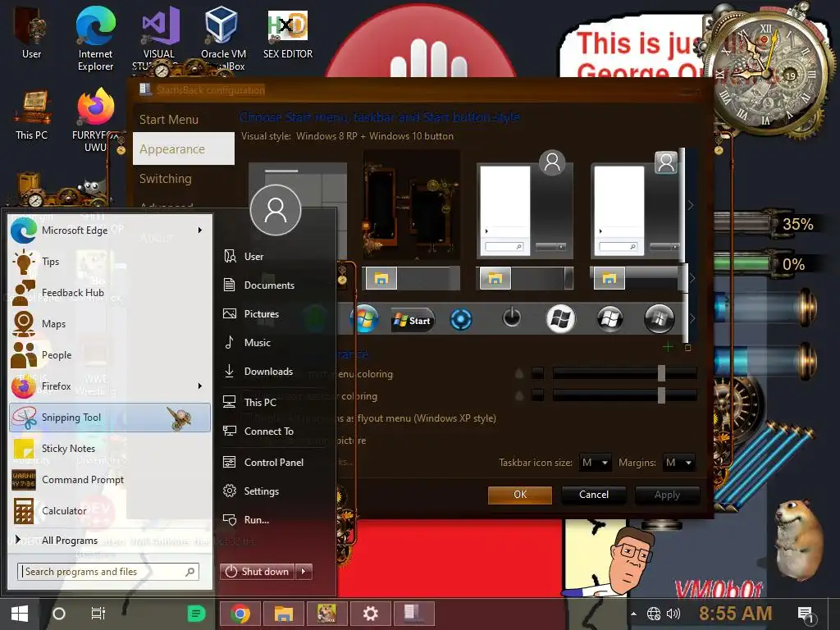Image resolution: width=840 pixels, height=630 pixels.
Task: Open Cortana circle on the taskbar
Action: [59, 614]
